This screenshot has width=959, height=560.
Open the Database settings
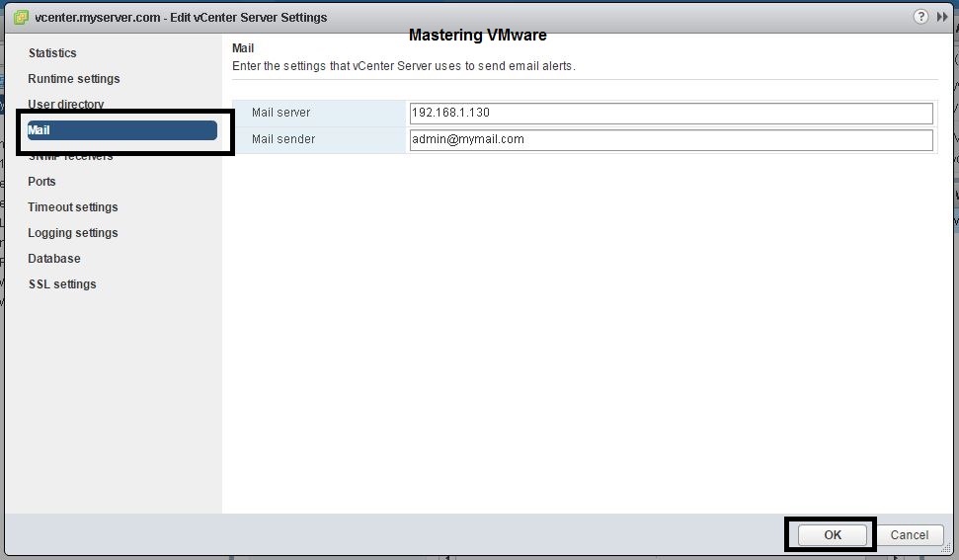pos(54,259)
